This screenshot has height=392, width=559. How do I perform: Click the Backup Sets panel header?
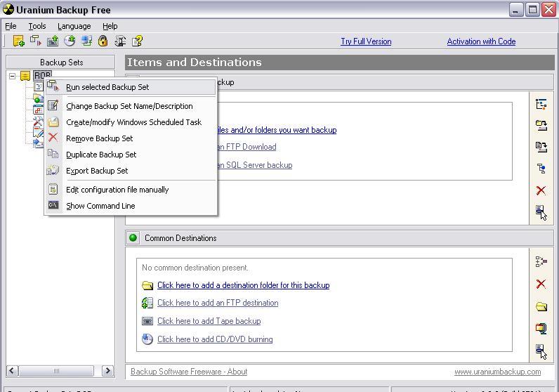pyautogui.click(x=60, y=62)
